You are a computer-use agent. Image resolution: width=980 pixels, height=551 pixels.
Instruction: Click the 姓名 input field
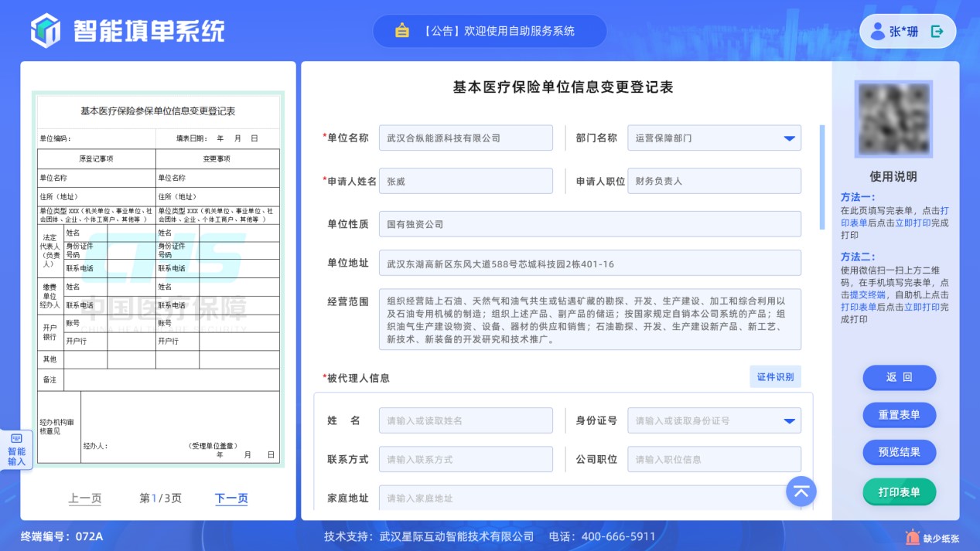[x=466, y=421]
